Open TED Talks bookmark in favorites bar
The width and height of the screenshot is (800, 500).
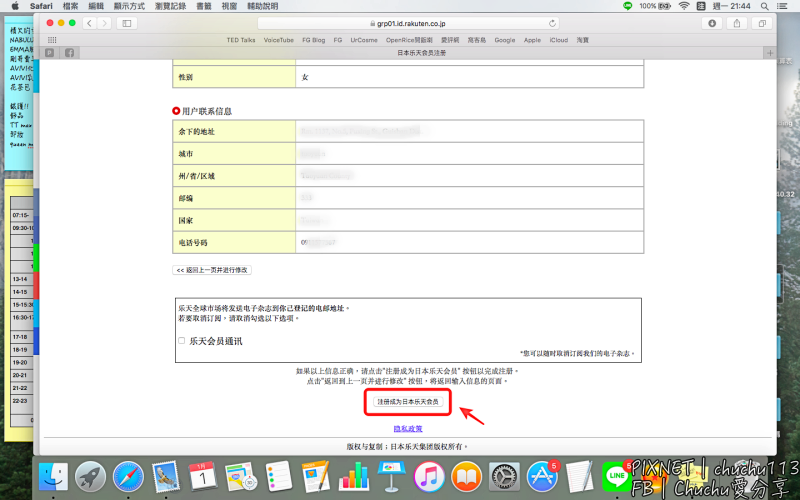click(x=241, y=40)
